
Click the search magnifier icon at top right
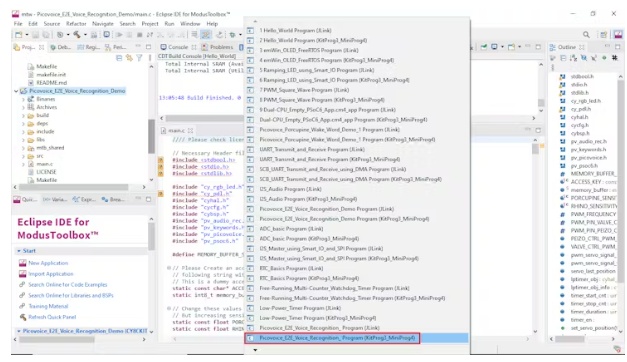coord(586,35)
